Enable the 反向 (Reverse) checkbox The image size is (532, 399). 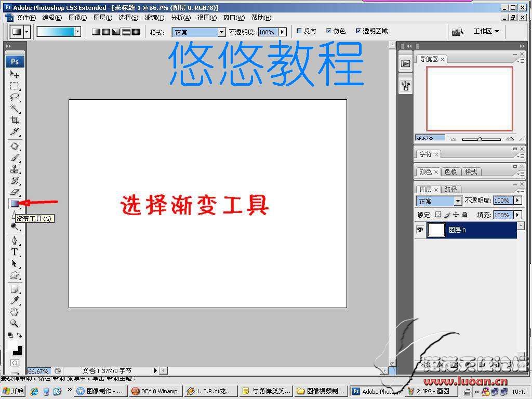tap(299, 31)
